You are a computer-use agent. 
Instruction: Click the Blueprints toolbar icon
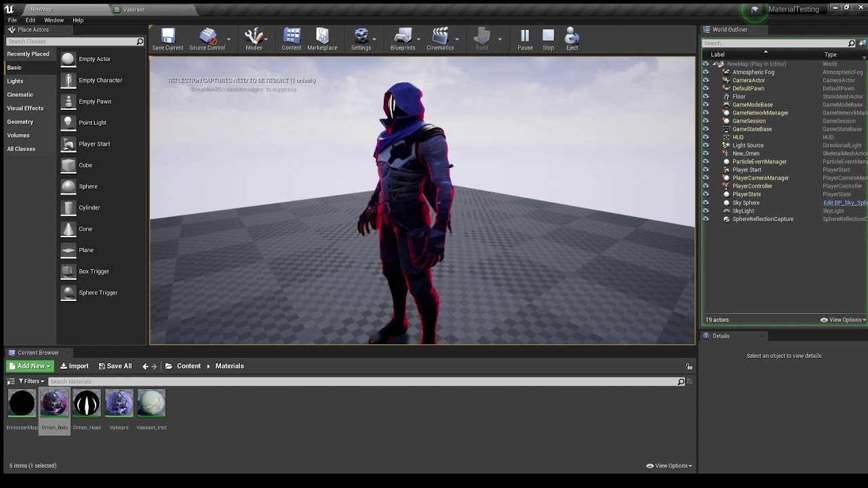(402, 39)
